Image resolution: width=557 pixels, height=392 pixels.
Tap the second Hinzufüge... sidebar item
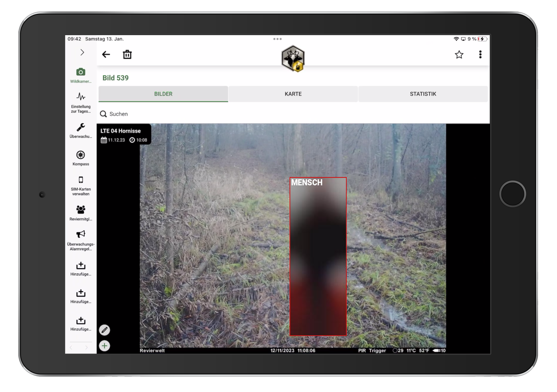[x=81, y=296]
